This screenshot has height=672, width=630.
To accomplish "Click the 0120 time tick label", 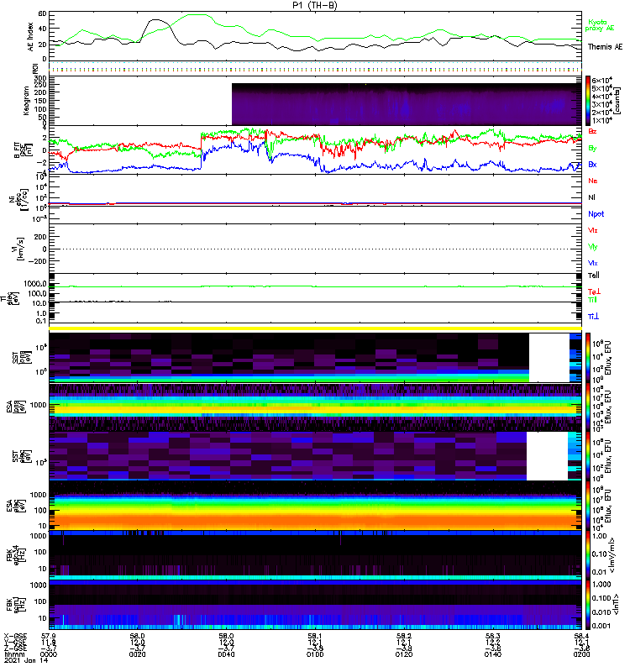I will tap(404, 655).
